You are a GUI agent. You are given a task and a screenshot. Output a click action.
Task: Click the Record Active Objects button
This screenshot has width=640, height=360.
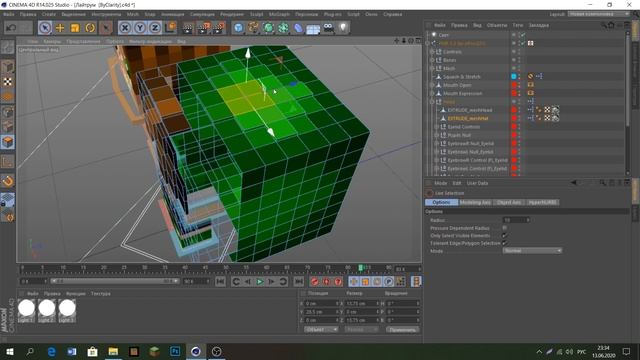coord(314,282)
